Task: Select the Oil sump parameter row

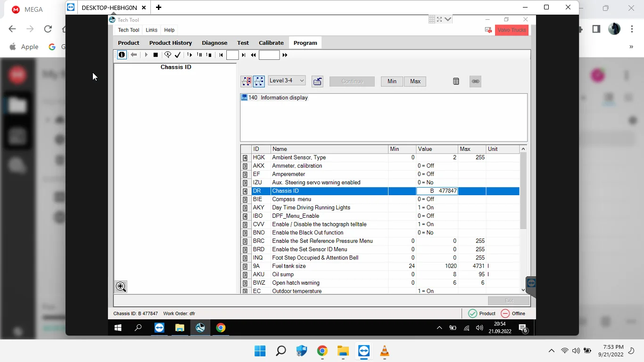Action: coord(380,274)
